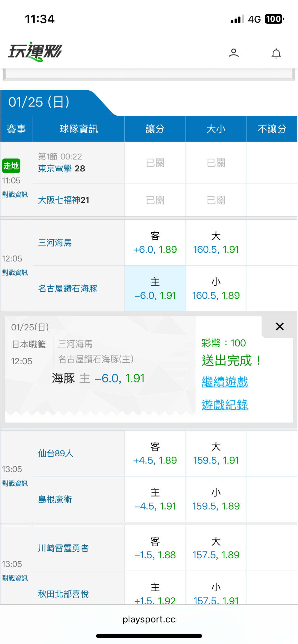Viewport: 298px width, 644px height.
Task: Click 繼續遊戲 link
Action: pyautogui.click(x=225, y=382)
